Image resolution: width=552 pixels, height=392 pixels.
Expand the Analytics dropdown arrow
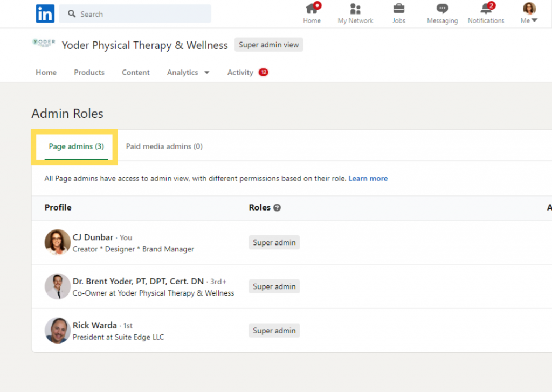(206, 73)
